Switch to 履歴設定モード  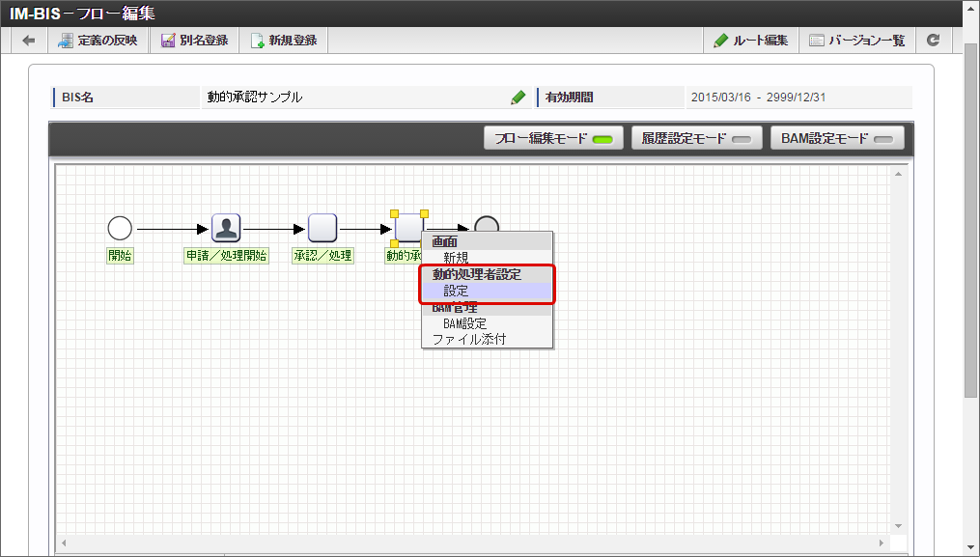pyautogui.click(x=697, y=138)
